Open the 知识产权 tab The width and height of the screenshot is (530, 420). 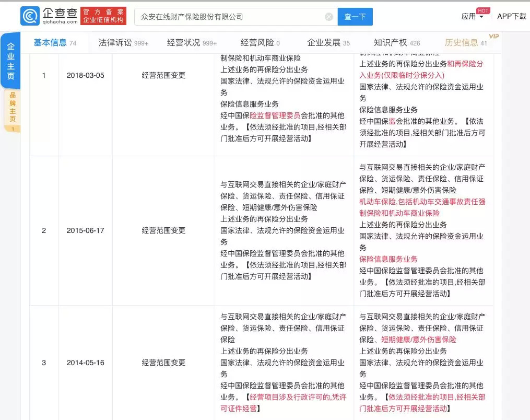(x=397, y=43)
